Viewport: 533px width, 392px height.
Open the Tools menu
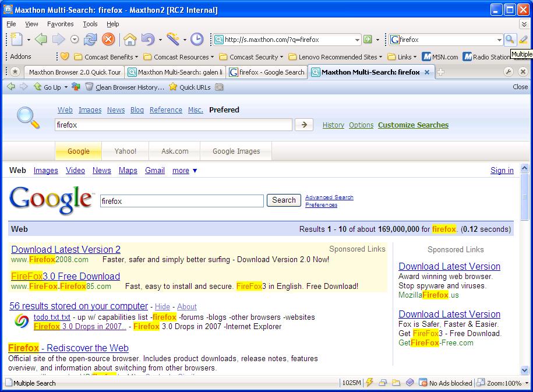[90, 24]
